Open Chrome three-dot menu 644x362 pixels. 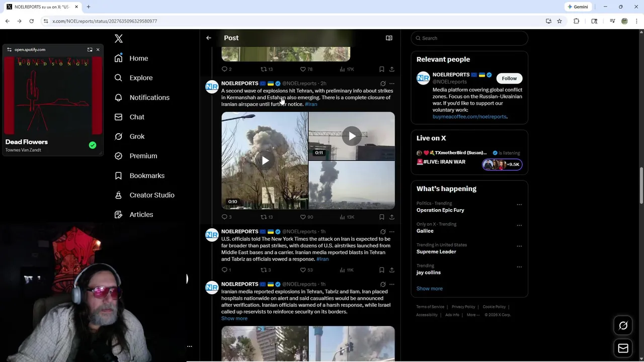(x=637, y=21)
